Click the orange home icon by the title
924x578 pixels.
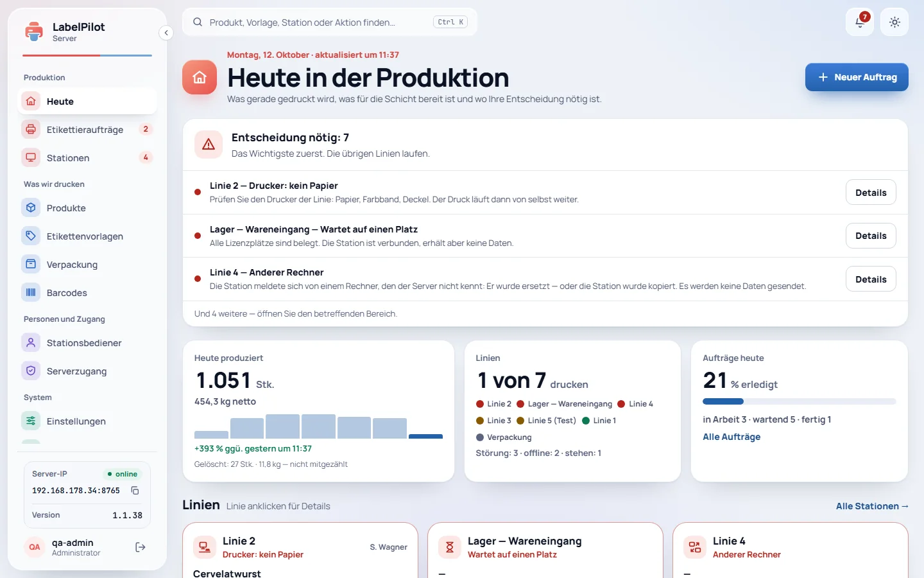(x=200, y=77)
